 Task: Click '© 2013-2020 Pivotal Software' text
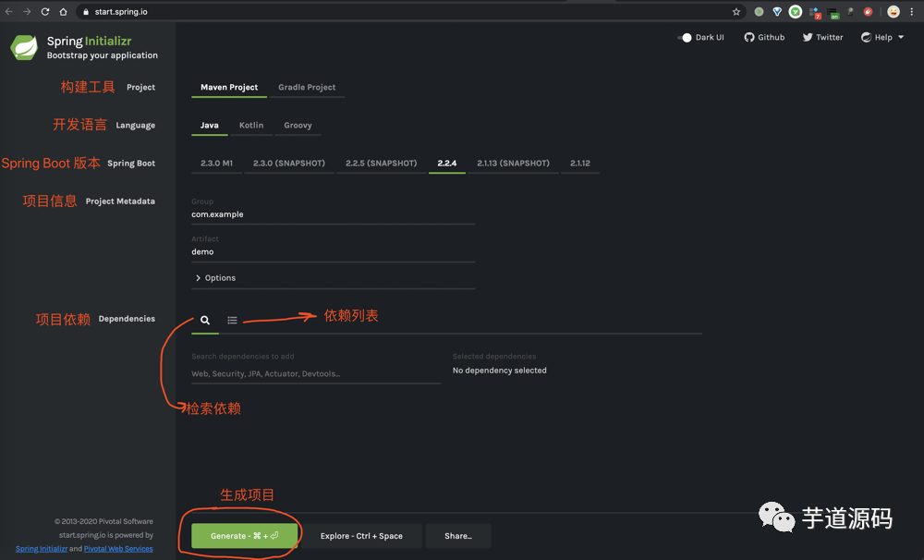[x=103, y=522]
